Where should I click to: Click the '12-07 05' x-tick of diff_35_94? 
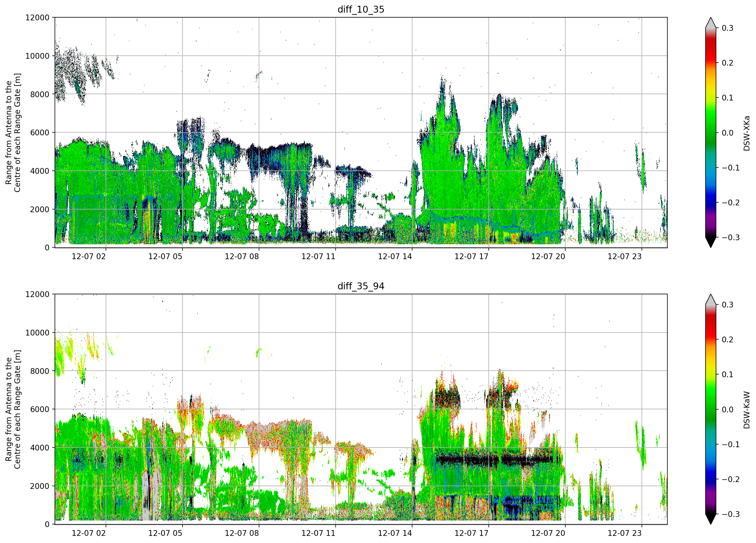click(165, 533)
